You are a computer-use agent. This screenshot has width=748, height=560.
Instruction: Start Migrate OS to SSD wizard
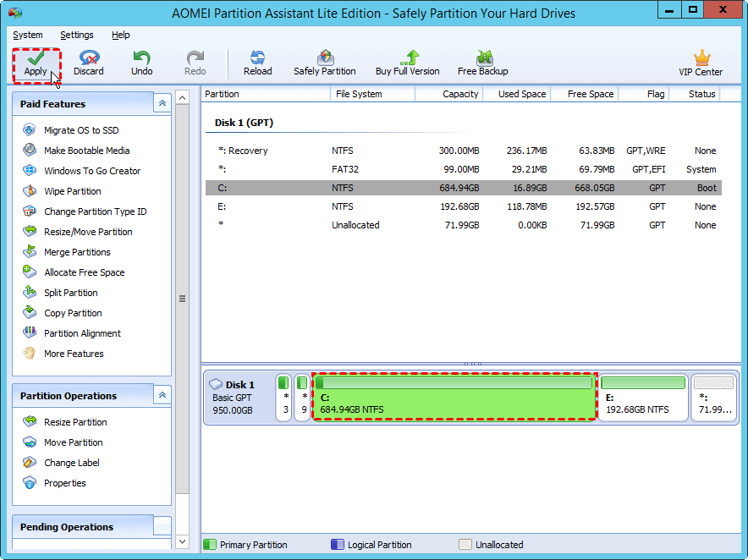point(70,130)
